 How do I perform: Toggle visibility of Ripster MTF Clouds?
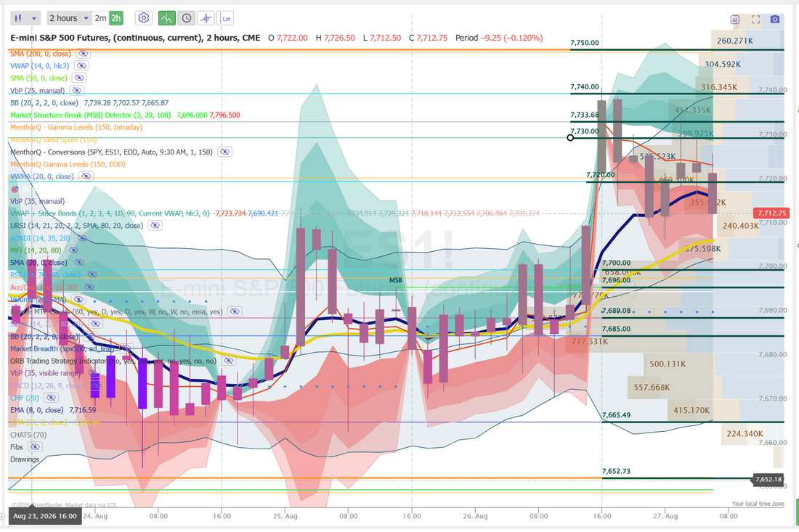tap(235, 311)
